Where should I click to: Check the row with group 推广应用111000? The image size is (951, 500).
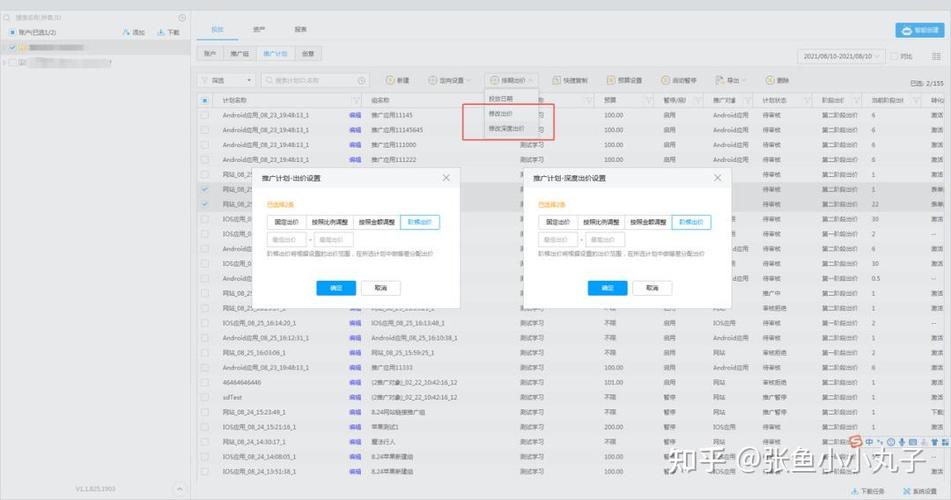[x=204, y=144]
